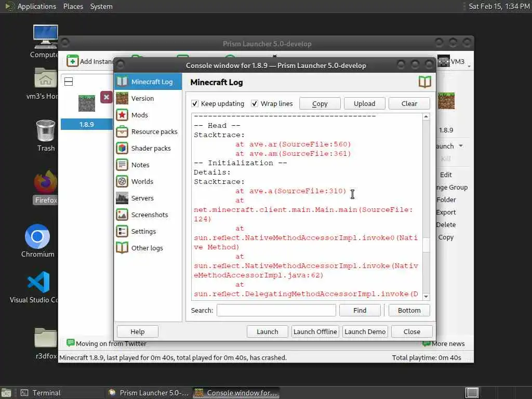Click Folder in Prism Launcher side panel
The height and width of the screenshot is (399, 532).
446,200
